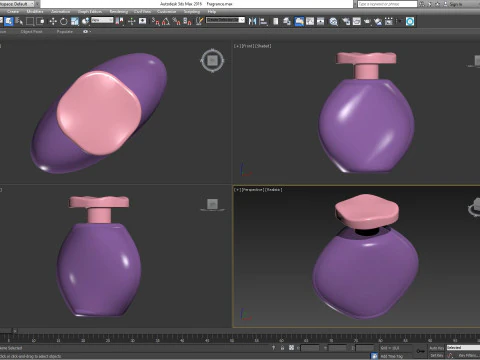Click the Render Production teapot
Image resolution: width=480 pixels, height=360 pixels.
tap(367, 21)
